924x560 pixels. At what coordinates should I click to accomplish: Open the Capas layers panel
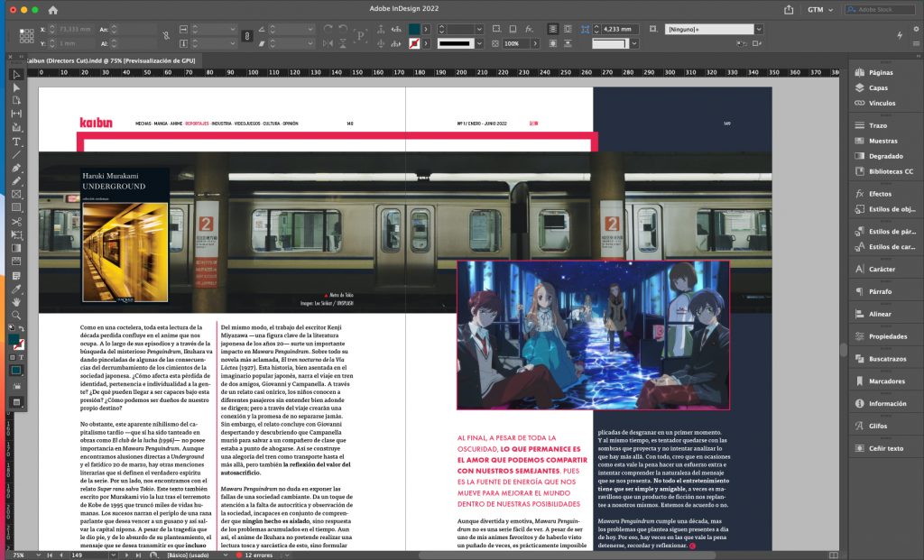[x=877, y=87]
